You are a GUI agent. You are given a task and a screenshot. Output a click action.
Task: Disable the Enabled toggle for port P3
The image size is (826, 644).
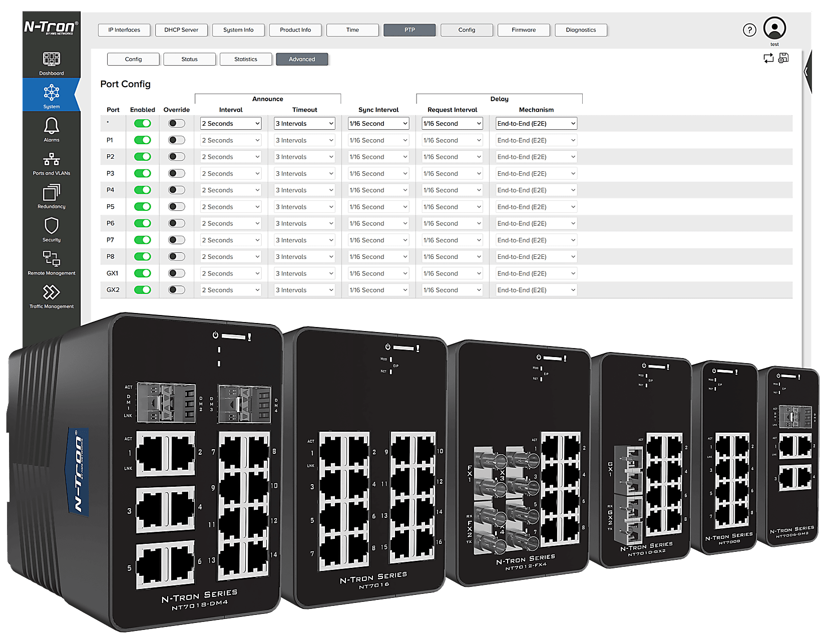click(143, 173)
